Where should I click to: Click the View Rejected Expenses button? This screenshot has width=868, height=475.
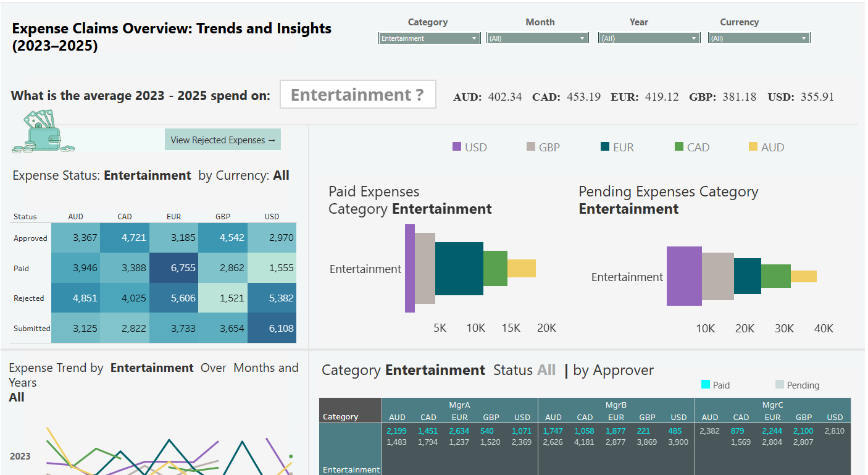(x=223, y=140)
